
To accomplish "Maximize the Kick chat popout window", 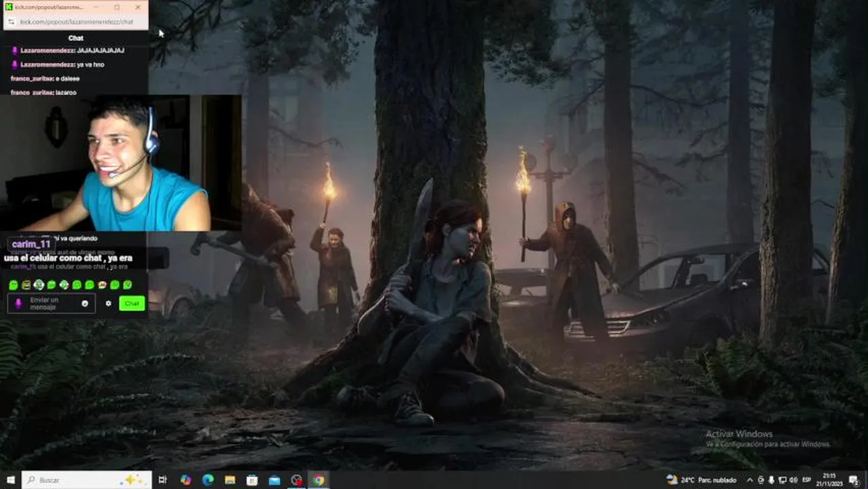I will tap(117, 7).
